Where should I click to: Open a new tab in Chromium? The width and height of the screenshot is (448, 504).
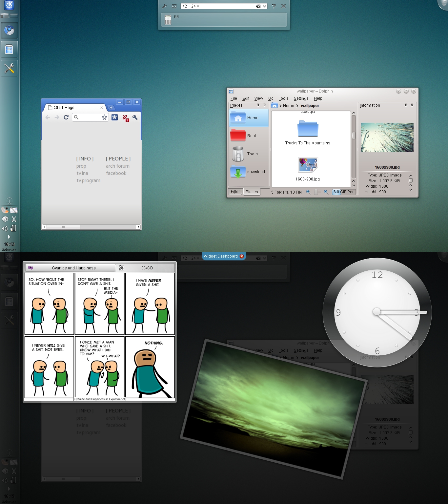tap(111, 108)
